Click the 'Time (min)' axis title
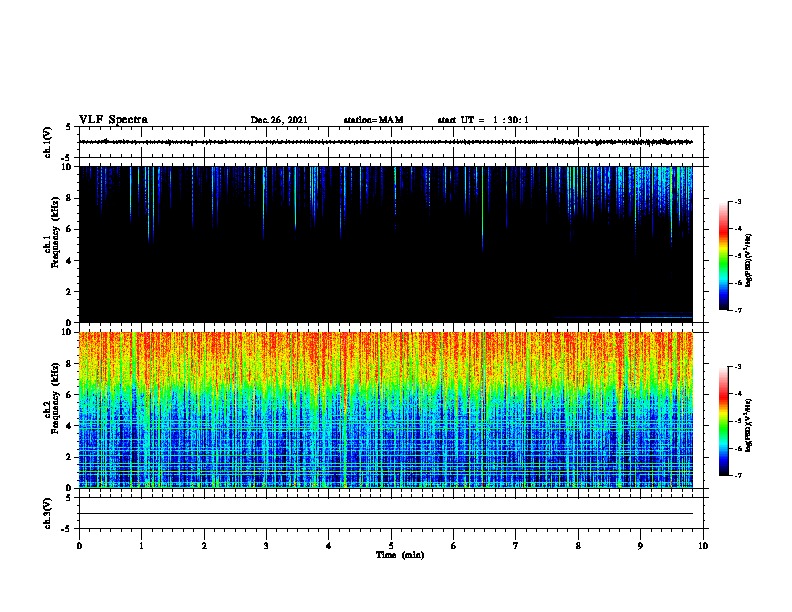Image resolution: width=792 pixels, height=612 pixels. coord(400,555)
